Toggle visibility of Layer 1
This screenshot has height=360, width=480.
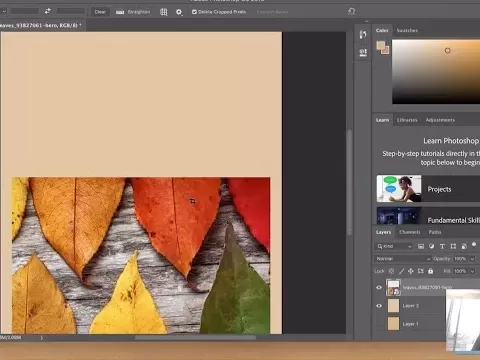[379, 324]
